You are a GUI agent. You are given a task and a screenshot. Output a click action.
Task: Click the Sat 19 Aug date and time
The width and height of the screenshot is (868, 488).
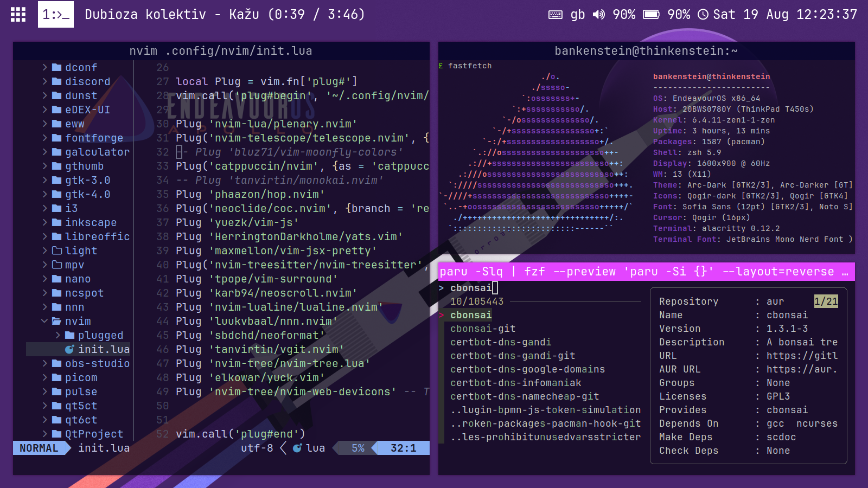pos(785,15)
